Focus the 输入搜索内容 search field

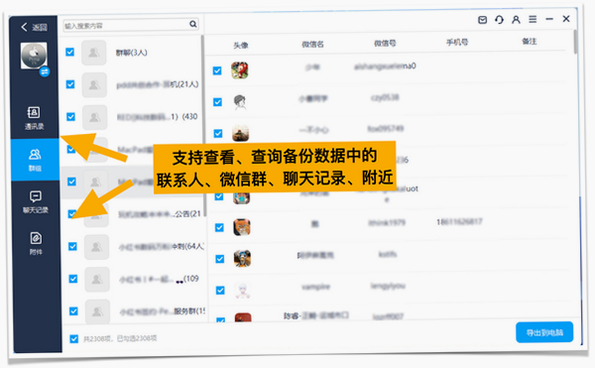click(x=131, y=25)
